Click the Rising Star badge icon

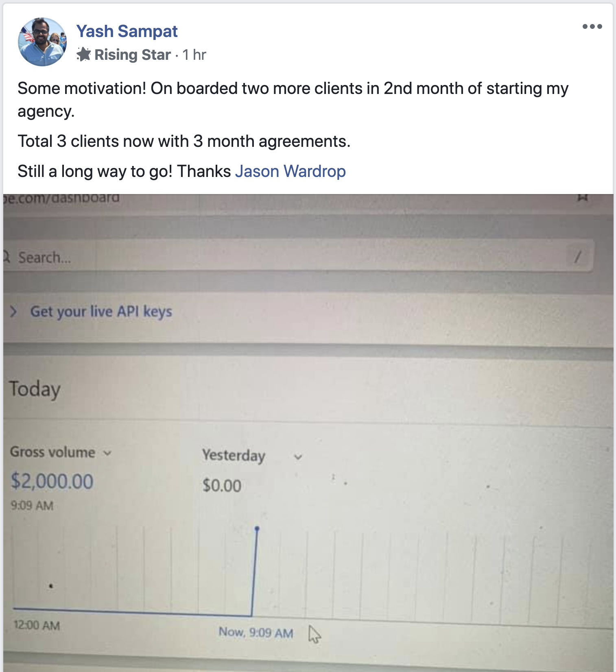tap(83, 55)
